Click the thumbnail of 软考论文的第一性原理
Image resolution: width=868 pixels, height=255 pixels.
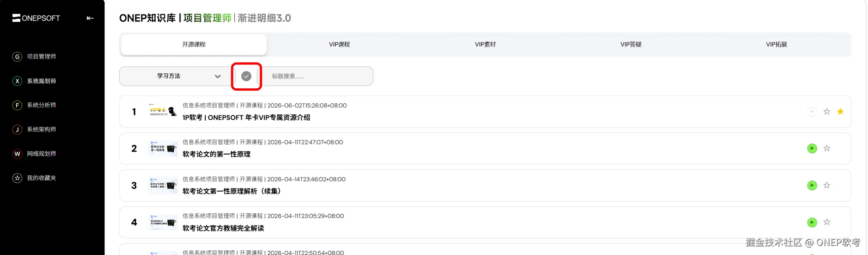(163, 148)
